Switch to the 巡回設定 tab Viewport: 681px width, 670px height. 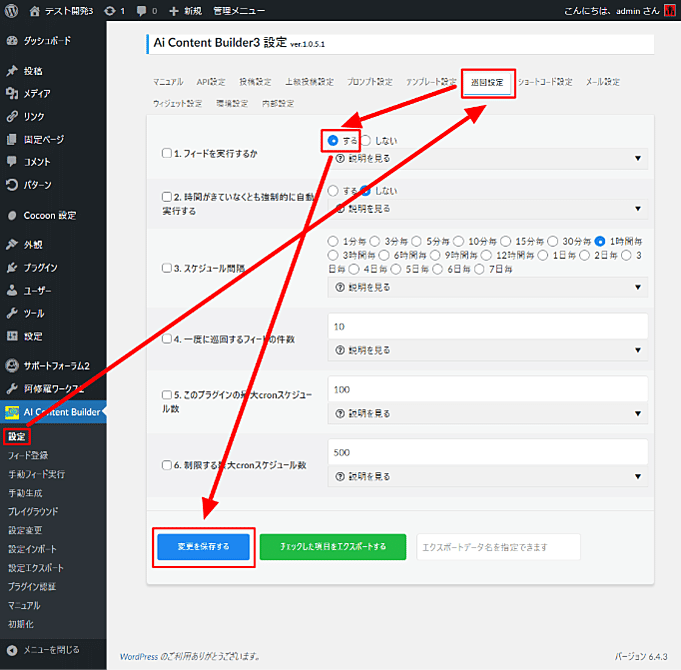pyautogui.click(x=487, y=83)
